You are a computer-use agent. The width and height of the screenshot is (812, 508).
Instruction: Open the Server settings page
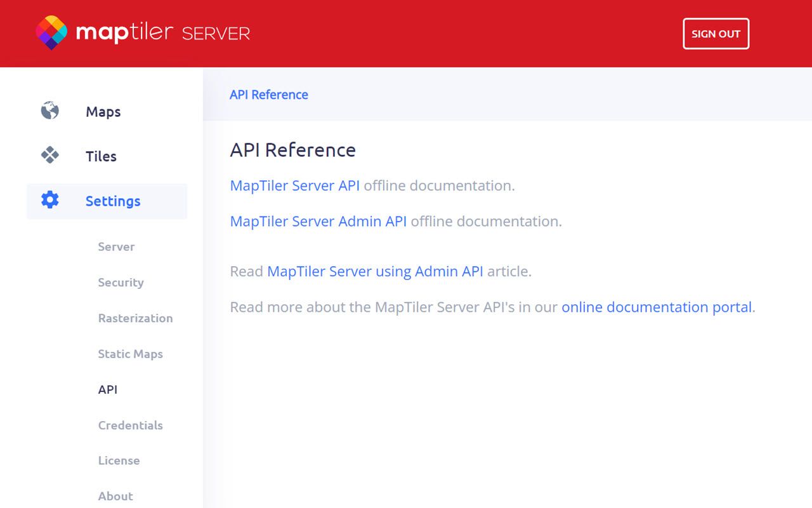pyautogui.click(x=116, y=247)
